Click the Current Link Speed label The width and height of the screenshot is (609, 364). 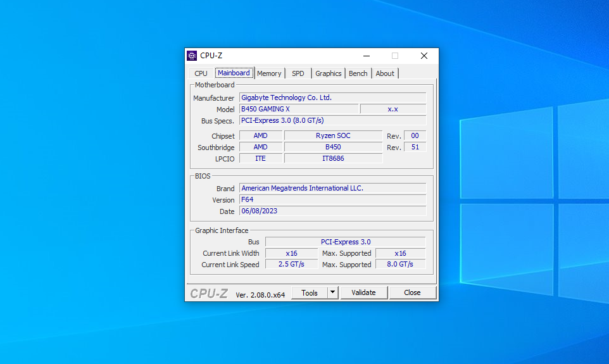tap(230, 265)
